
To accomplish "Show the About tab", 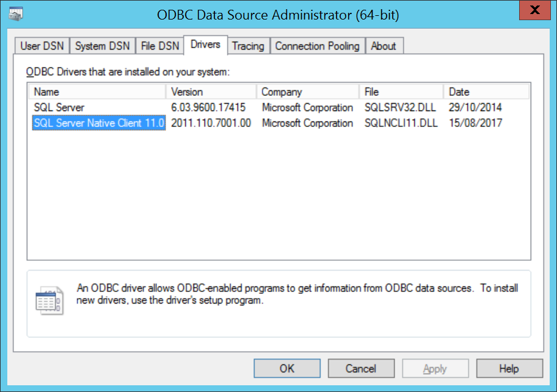I will click(x=384, y=46).
